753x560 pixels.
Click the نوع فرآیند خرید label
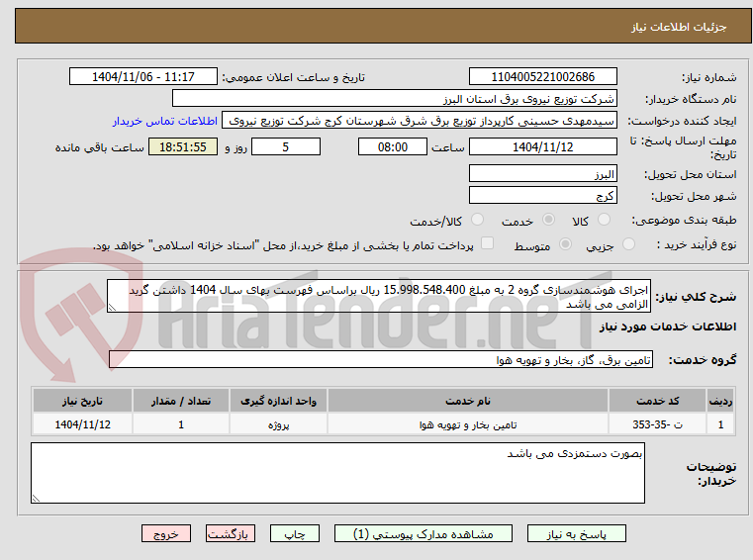(x=697, y=245)
